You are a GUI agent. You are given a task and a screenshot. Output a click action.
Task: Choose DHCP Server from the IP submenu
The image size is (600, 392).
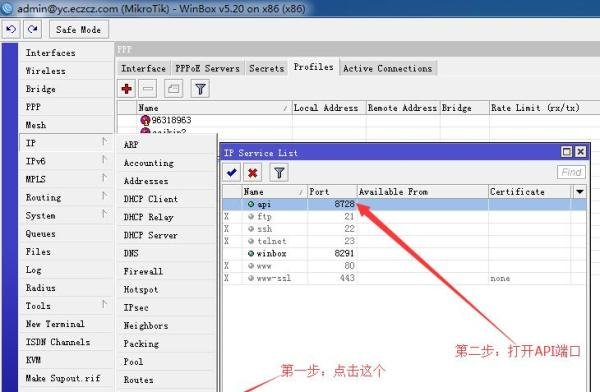click(166, 235)
